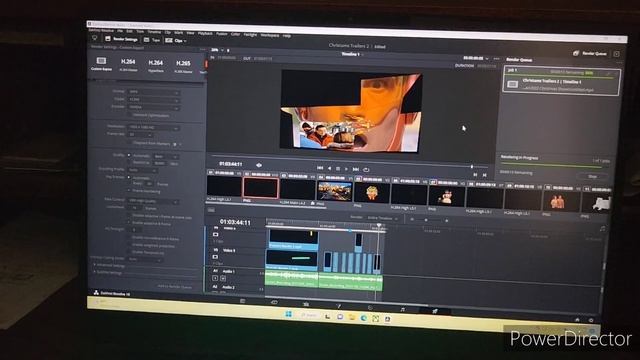Expand Subtitle Settings section
The width and height of the screenshot is (640, 360).
(108, 272)
